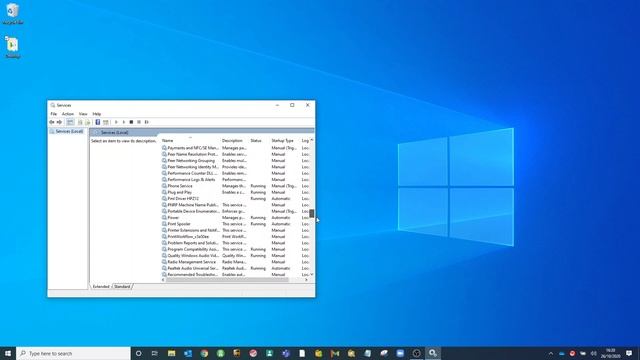Screen dimensions: 640x360
Task: Select Performance Counter DLL Host service
Action: pyautogui.click(x=236, y=173)
